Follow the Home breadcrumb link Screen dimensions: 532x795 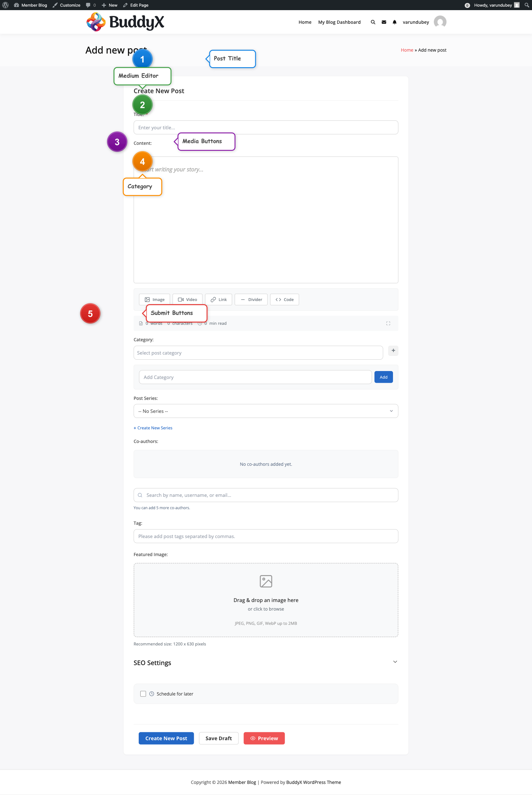(407, 50)
